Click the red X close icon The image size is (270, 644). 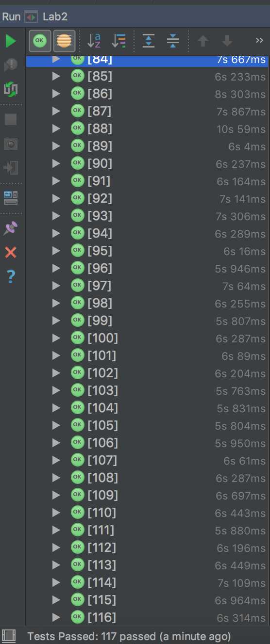(11, 252)
